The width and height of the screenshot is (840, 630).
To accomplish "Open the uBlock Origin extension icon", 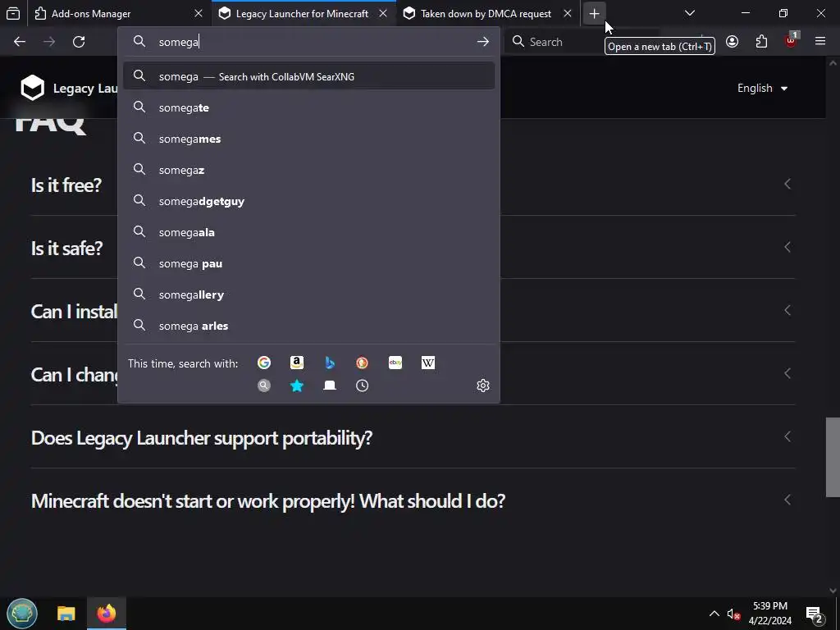I will click(x=791, y=41).
